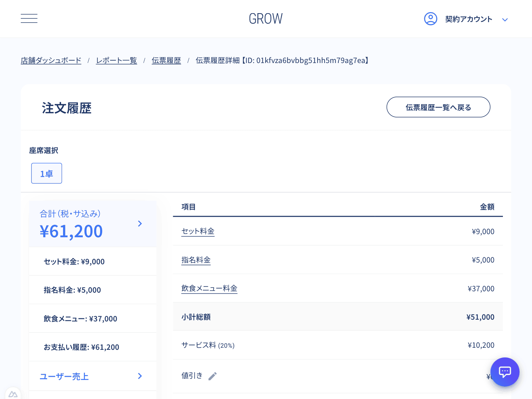
Task: Select セット料金: ¥9,000 in the summary panel
Action: (74, 262)
